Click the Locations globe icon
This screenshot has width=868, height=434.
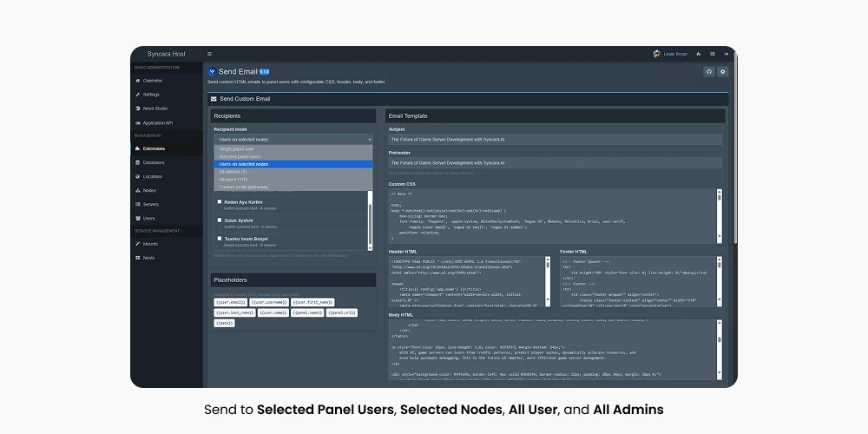coord(138,176)
